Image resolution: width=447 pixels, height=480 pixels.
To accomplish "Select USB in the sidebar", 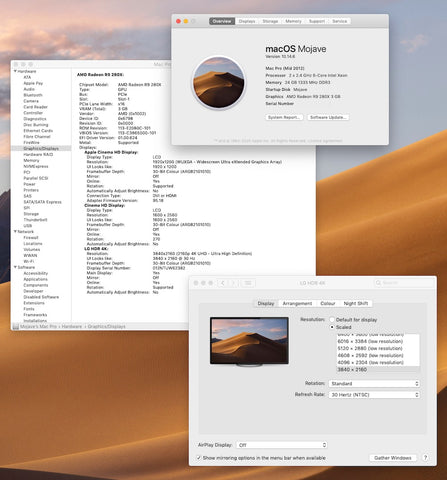I will tap(28, 226).
